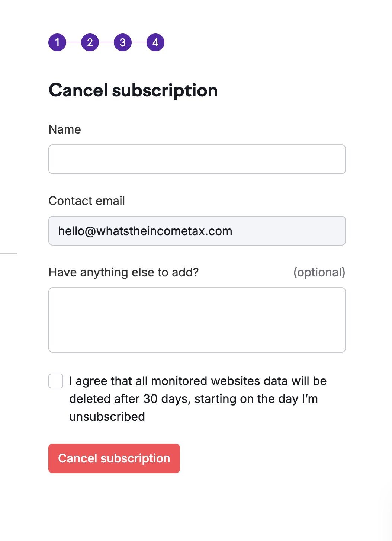Click the hello@whatstheincometax.com email text

(145, 231)
